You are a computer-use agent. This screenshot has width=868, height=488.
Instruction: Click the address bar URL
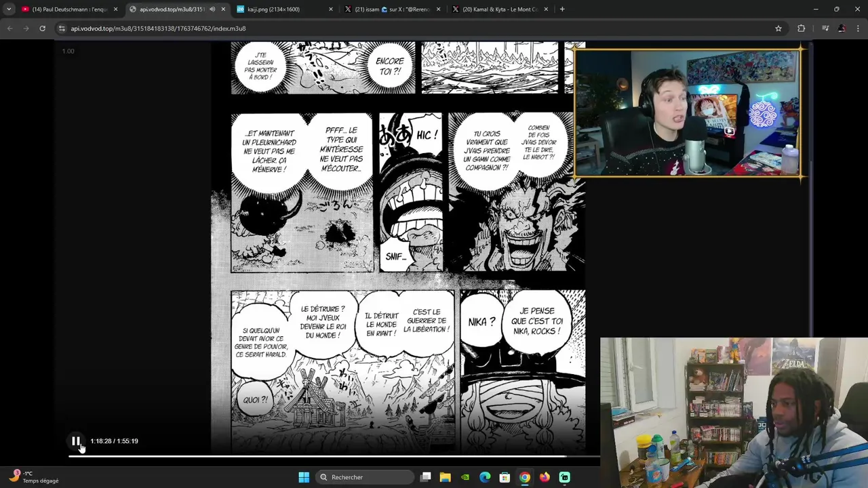pyautogui.click(x=158, y=28)
